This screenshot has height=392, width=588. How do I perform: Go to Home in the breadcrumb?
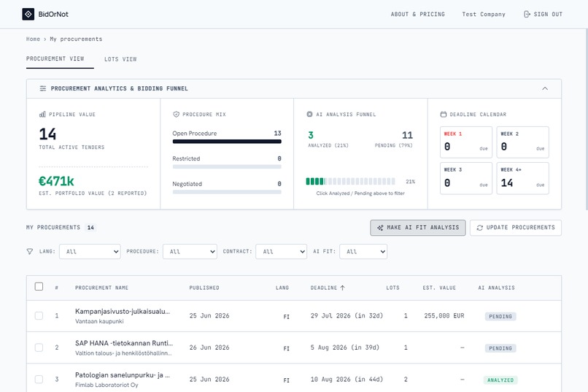(x=33, y=39)
